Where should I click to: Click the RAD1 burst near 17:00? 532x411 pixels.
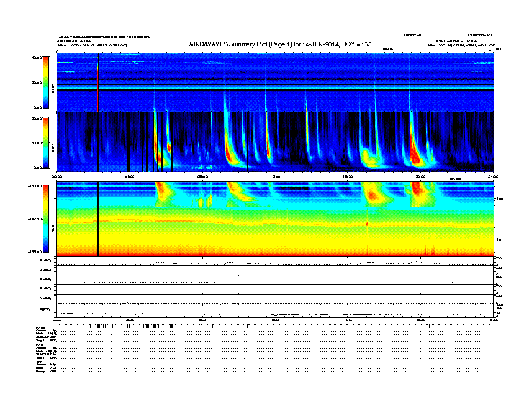[370, 158]
